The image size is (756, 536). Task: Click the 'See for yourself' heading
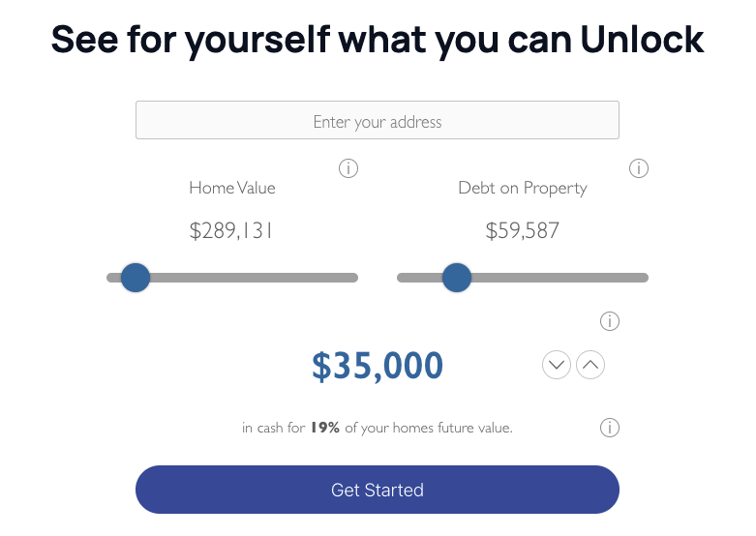pos(378,40)
